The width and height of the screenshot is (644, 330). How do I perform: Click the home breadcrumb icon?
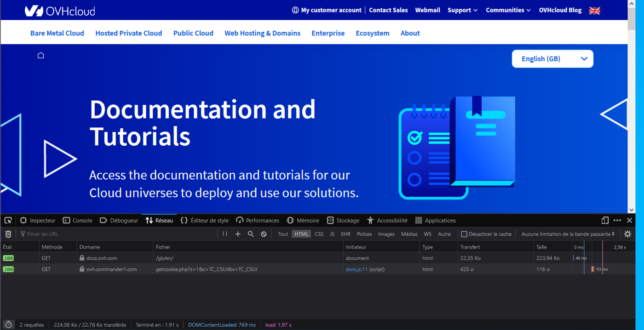click(41, 56)
